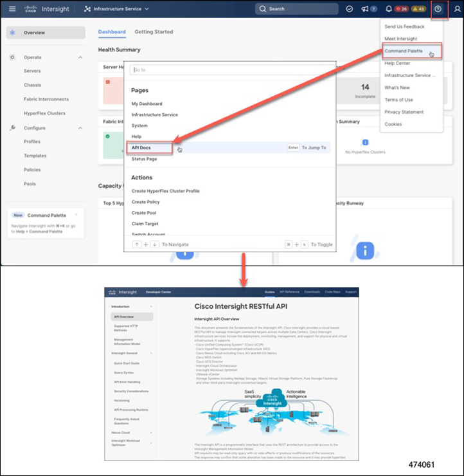Select Status Page in command palette
Screen dimensions: 464x476
pyautogui.click(x=144, y=159)
